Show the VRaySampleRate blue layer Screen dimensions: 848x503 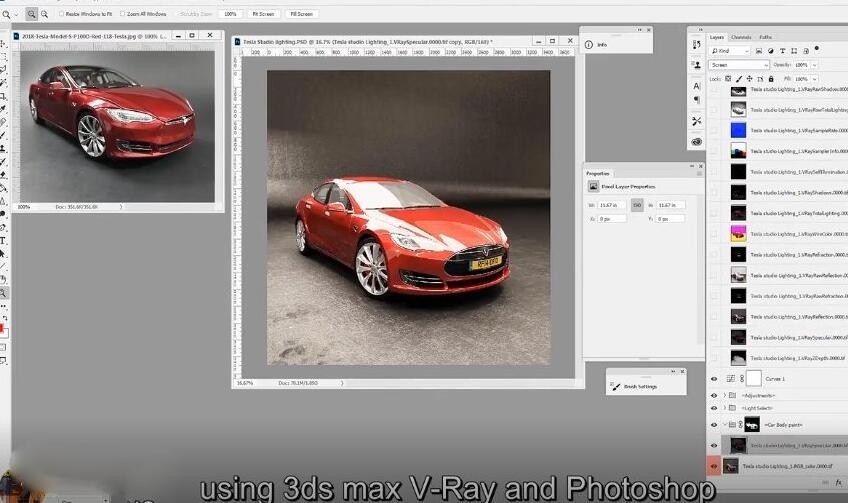714,130
